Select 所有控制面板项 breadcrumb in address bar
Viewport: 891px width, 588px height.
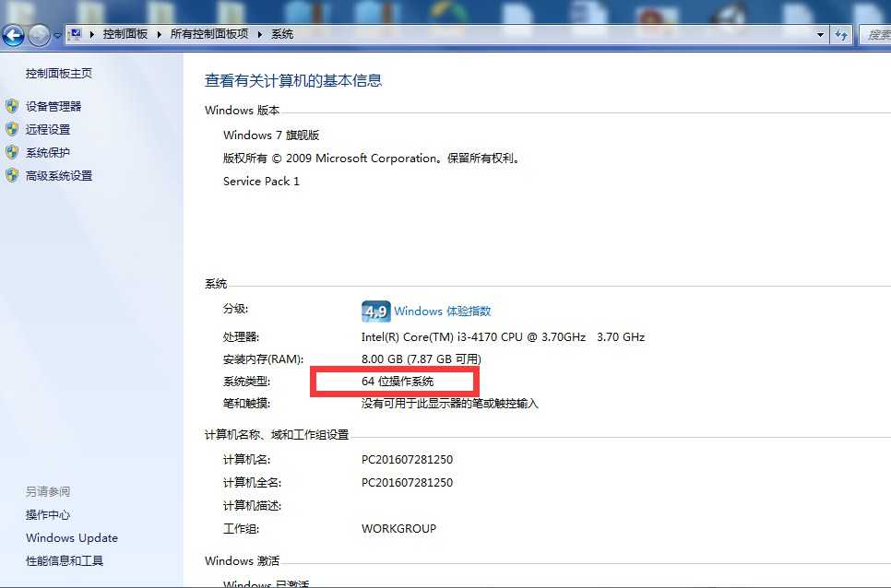coord(209,34)
